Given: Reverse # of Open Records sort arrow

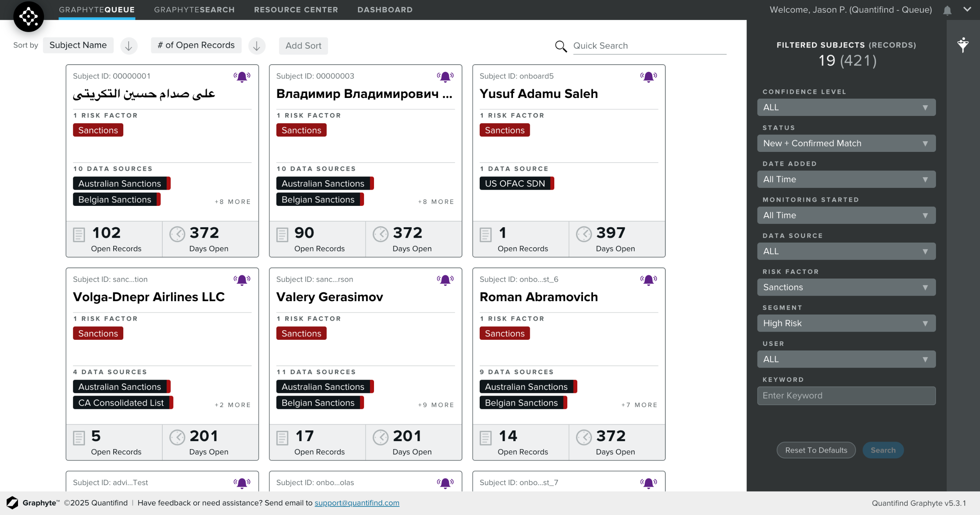Looking at the screenshot, I should point(256,46).
